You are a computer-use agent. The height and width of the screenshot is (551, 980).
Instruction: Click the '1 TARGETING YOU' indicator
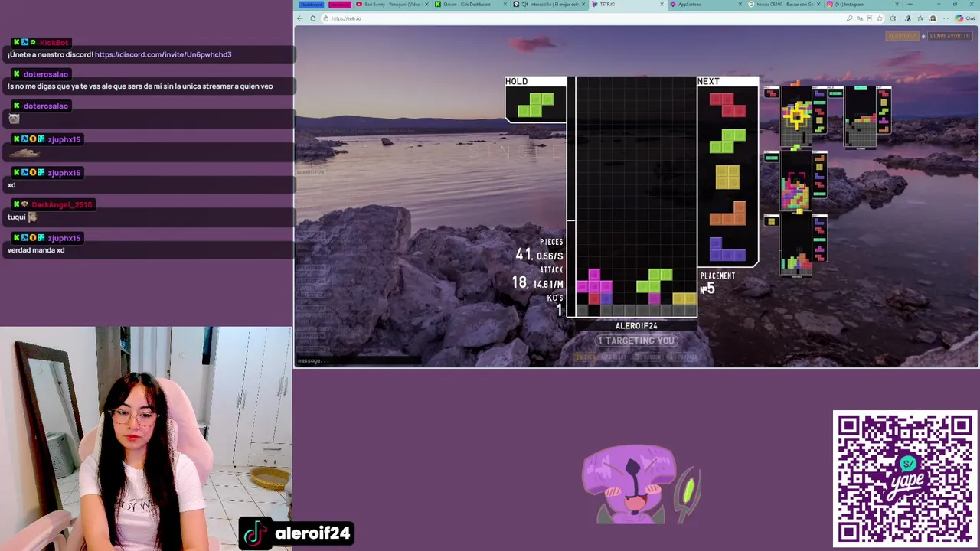(x=637, y=341)
